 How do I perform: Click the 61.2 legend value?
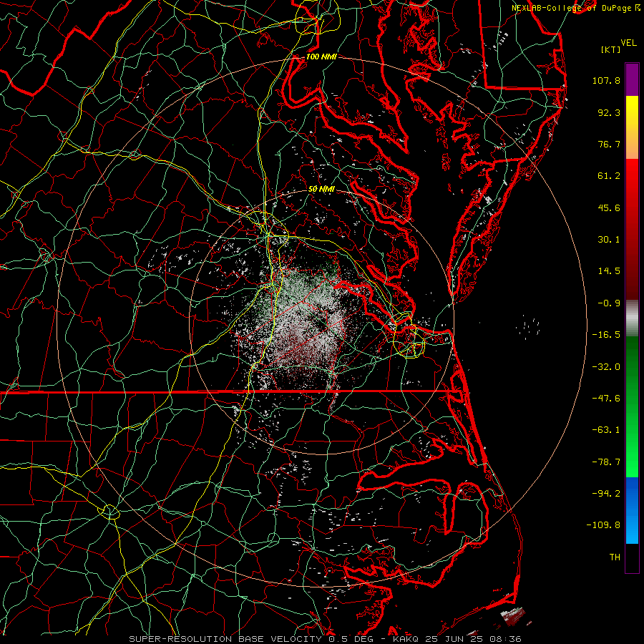(x=609, y=176)
